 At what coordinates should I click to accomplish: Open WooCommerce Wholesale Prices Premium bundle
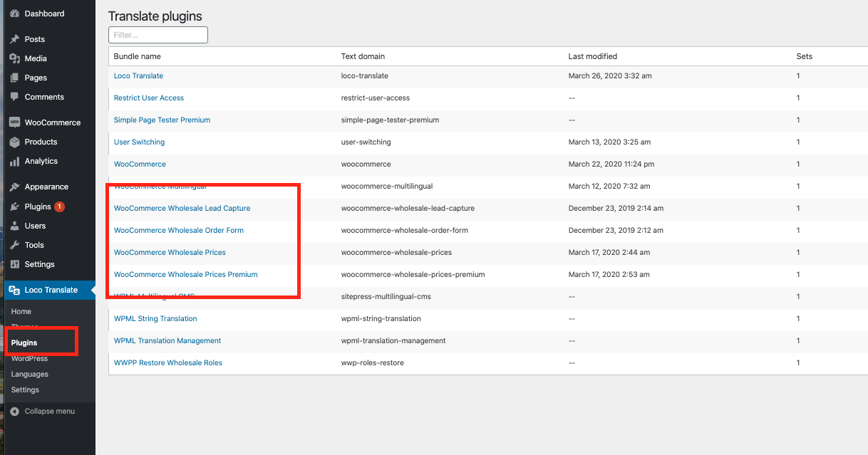coord(185,274)
